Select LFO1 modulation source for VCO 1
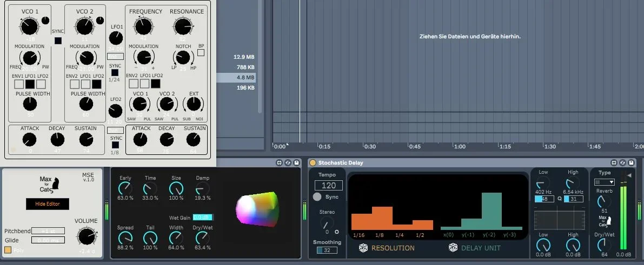This screenshot has width=644, height=265. click(30, 84)
